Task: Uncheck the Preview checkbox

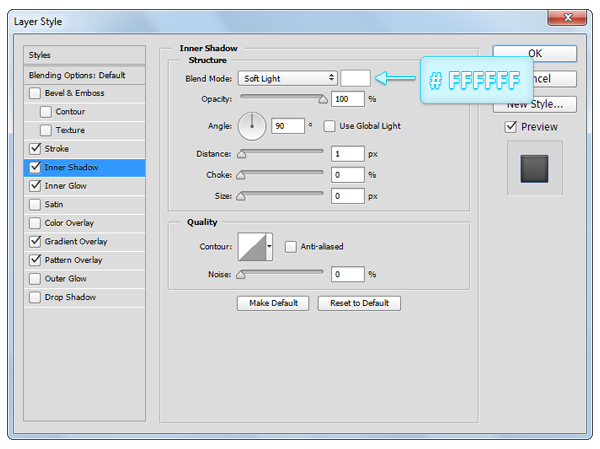Action: pos(511,127)
